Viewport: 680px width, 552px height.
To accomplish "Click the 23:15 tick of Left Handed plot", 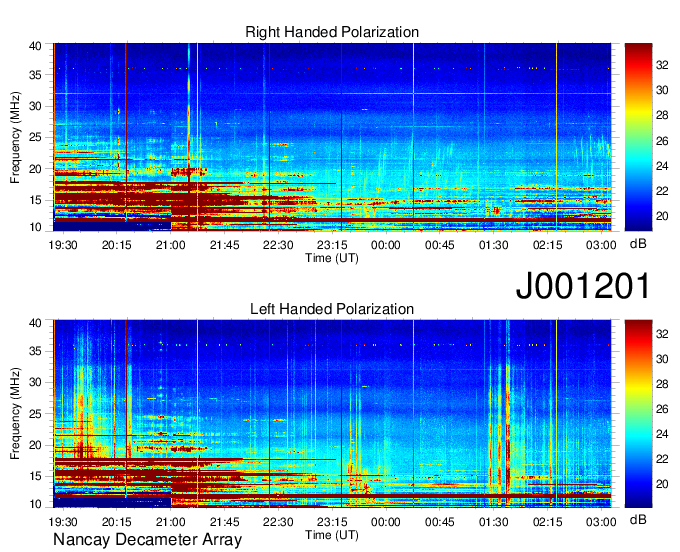I will [332, 522].
